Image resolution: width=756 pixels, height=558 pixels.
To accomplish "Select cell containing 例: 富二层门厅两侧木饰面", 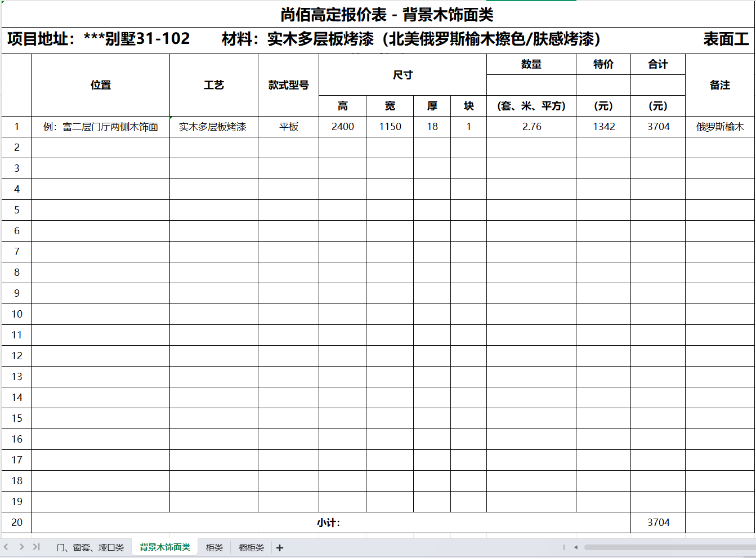I will [101, 127].
